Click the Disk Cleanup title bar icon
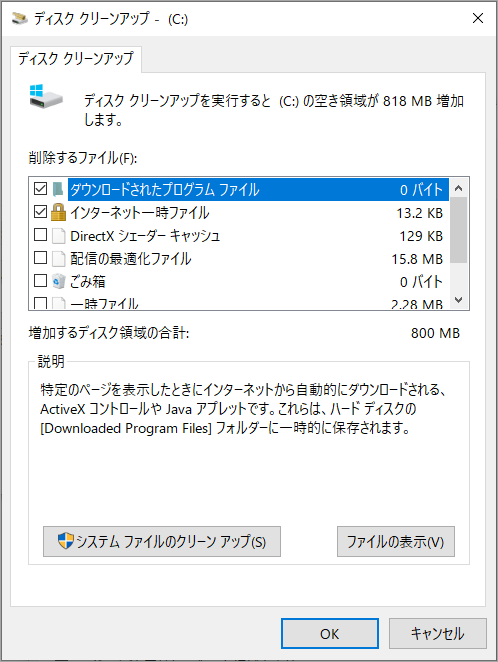498x662 pixels. 19,19
